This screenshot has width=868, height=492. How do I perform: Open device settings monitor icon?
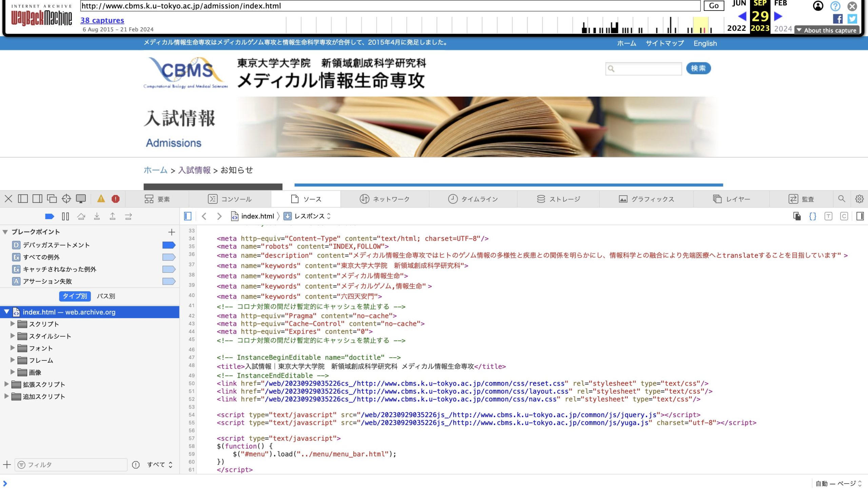coord(81,199)
